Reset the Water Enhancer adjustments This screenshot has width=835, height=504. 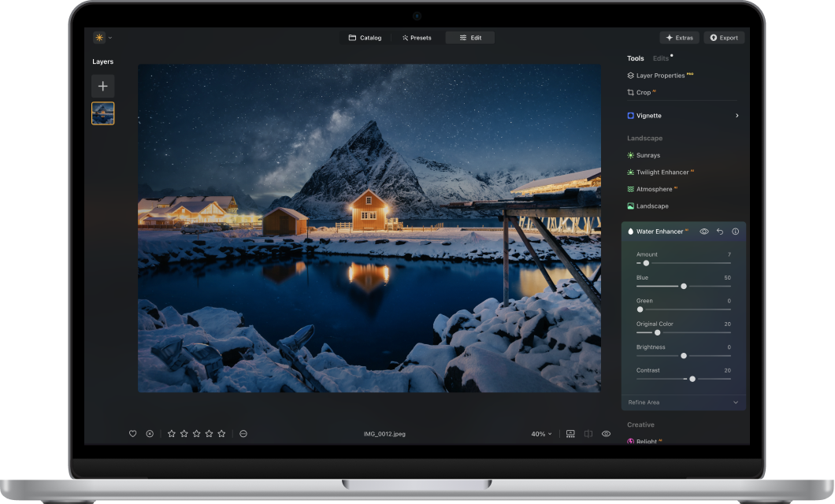point(720,232)
